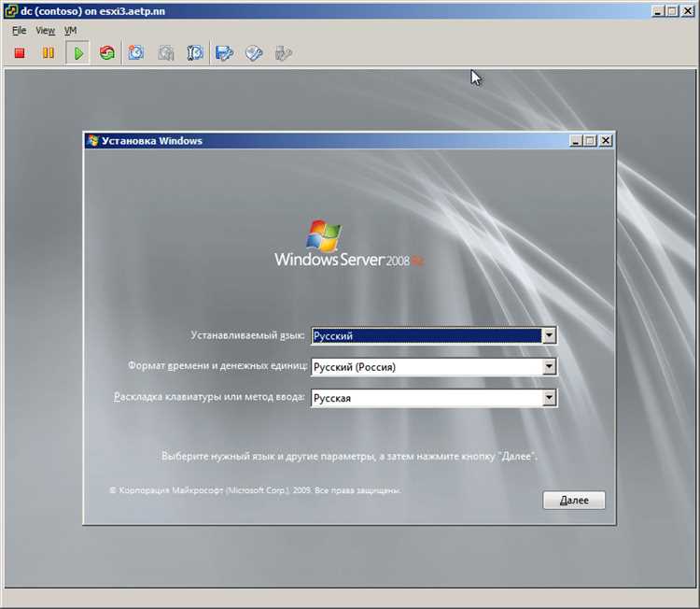Expand the Формат времени и денежных единиц dropdown arrow

549,367
